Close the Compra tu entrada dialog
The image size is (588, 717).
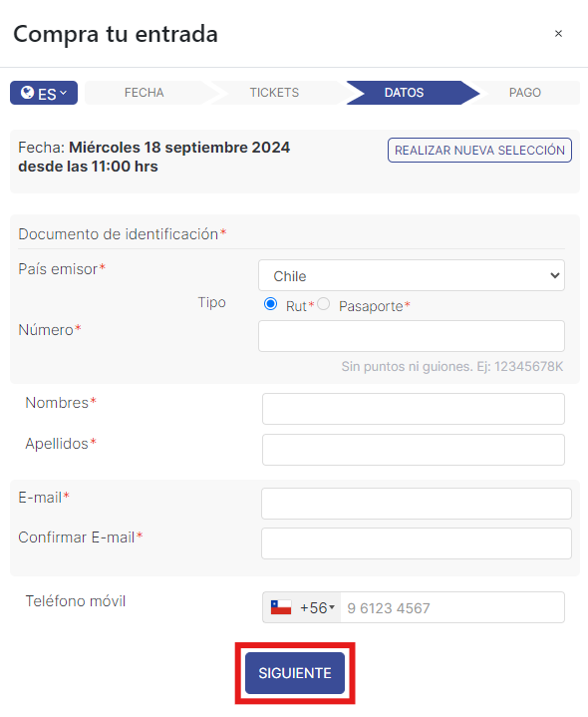click(558, 34)
